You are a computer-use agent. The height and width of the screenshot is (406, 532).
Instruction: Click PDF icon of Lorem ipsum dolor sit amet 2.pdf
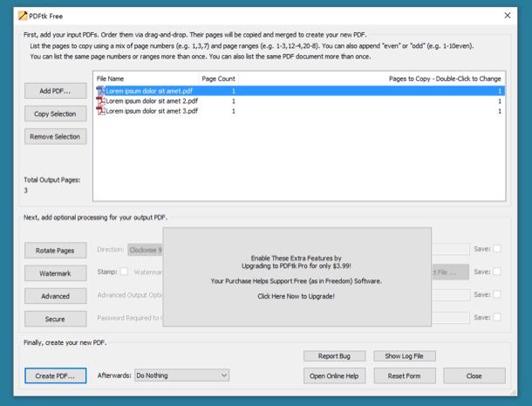tap(101, 101)
